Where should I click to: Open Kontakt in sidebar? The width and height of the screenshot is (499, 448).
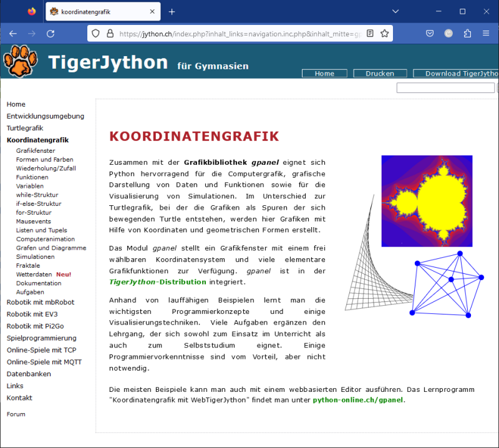click(19, 398)
